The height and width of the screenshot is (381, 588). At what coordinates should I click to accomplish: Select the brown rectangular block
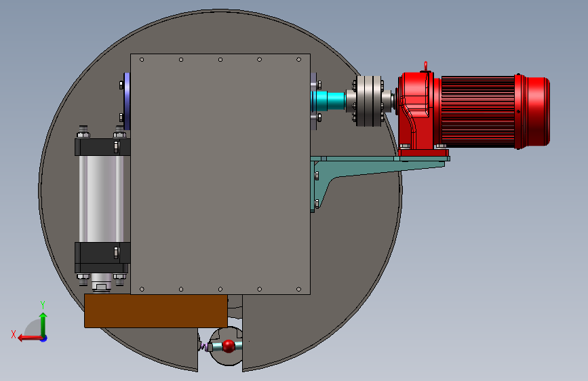pyautogui.click(x=155, y=311)
